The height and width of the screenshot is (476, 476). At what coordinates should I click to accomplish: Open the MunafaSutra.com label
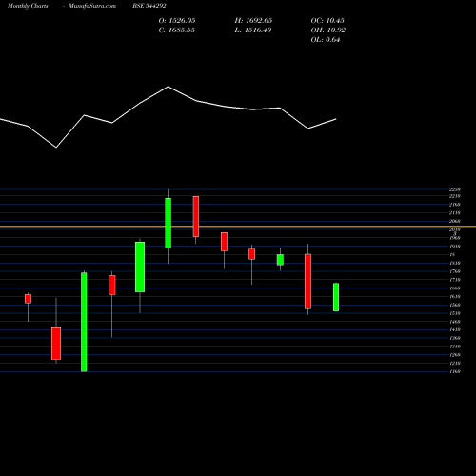tap(92, 6)
